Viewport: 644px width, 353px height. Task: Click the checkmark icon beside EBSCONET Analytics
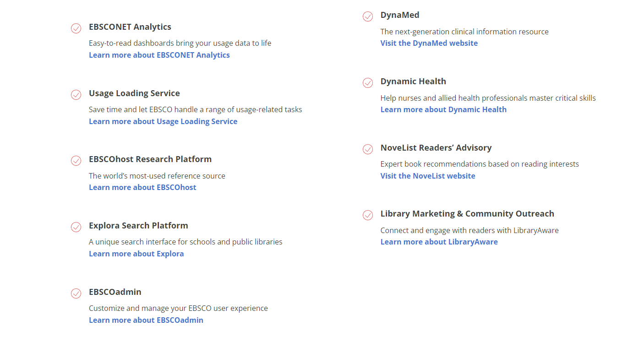[x=76, y=28]
